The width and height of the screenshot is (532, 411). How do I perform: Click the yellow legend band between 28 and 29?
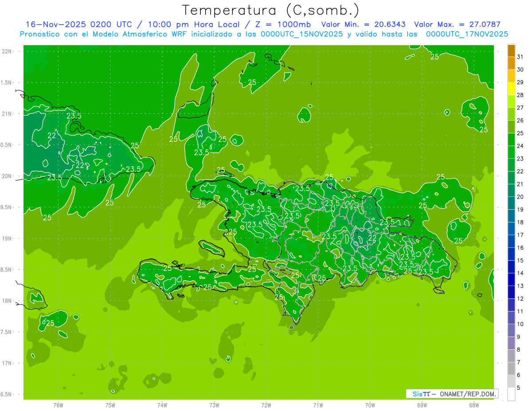511,89
